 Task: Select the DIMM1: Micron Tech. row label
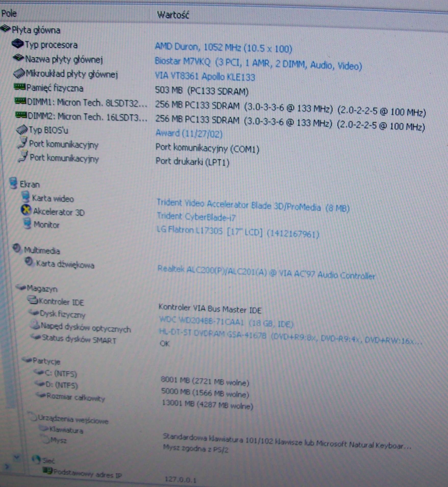(x=87, y=103)
